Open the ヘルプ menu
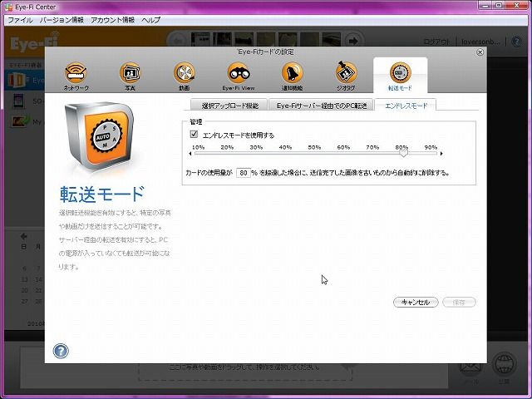 click(151, 20)
